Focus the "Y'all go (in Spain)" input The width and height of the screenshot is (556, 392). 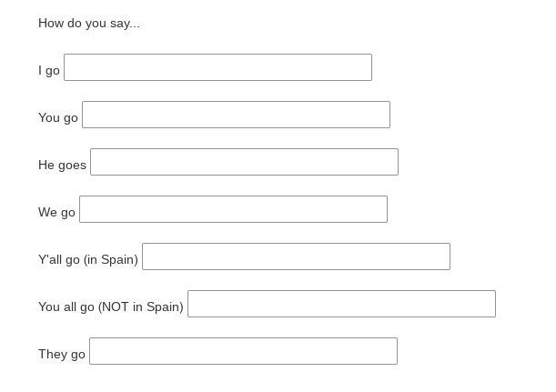296,256
